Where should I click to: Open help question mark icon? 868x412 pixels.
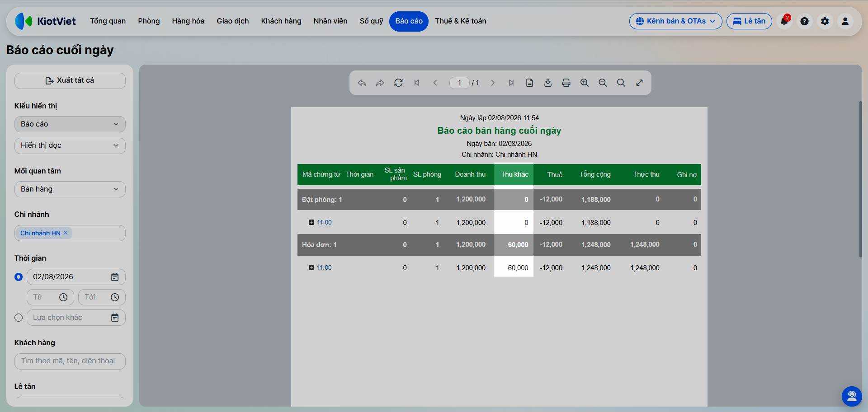tap(804, 21)
